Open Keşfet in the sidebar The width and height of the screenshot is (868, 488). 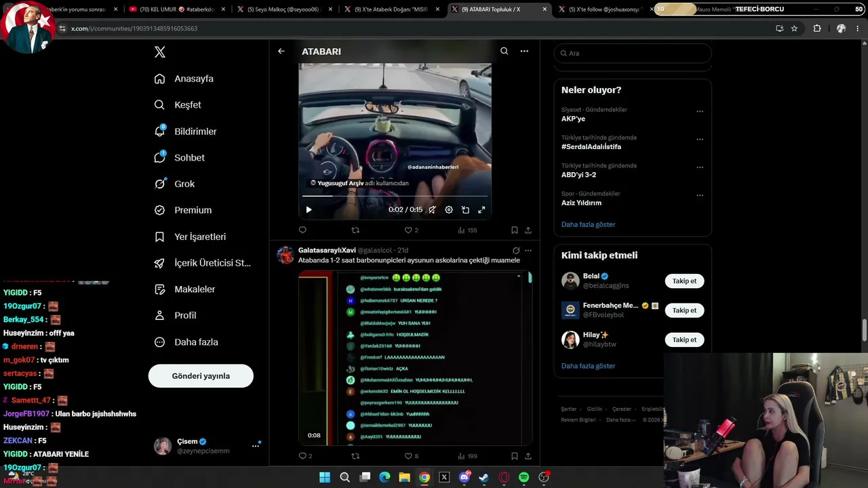pos(178,105)
